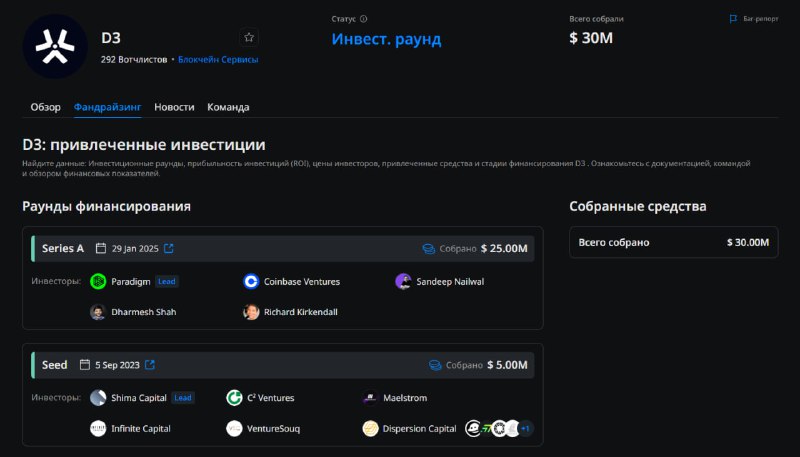Open Seed round external source link icon
The image size is (800, 457).
pyautogui.click(x=149, y=365)
